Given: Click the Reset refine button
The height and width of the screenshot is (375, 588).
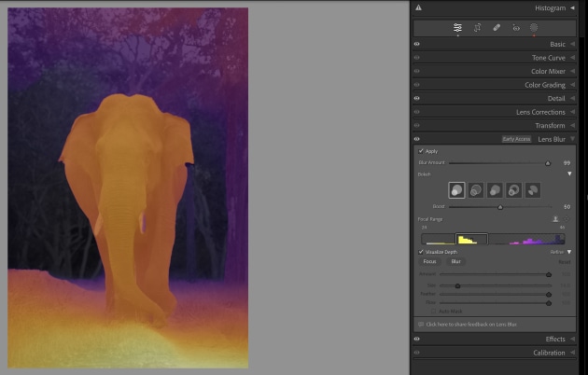Looking at the screenshot, I should pyautogui.click(x=565, y=262).
